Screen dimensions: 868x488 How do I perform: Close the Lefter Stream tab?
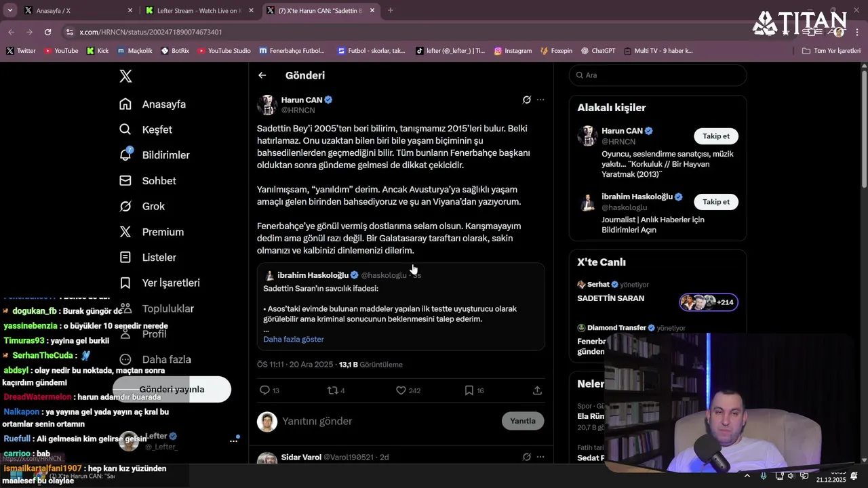(251, 11)
